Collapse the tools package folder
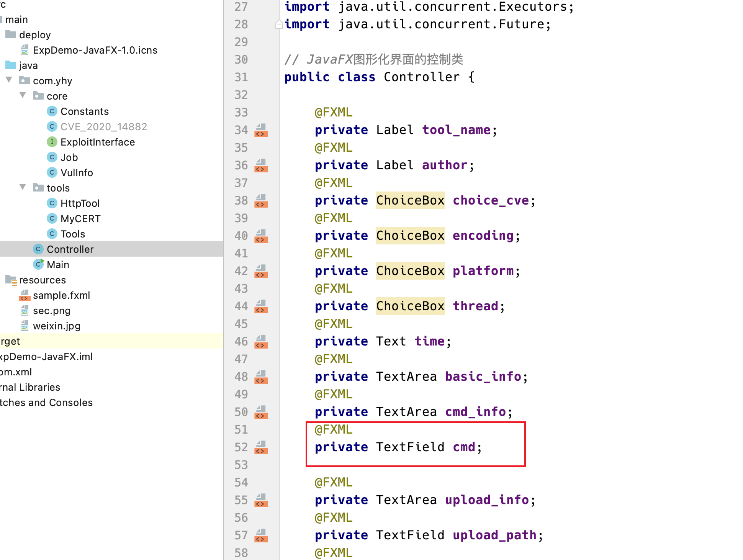Viewport: 743px width, 560px height. point(23,187)
